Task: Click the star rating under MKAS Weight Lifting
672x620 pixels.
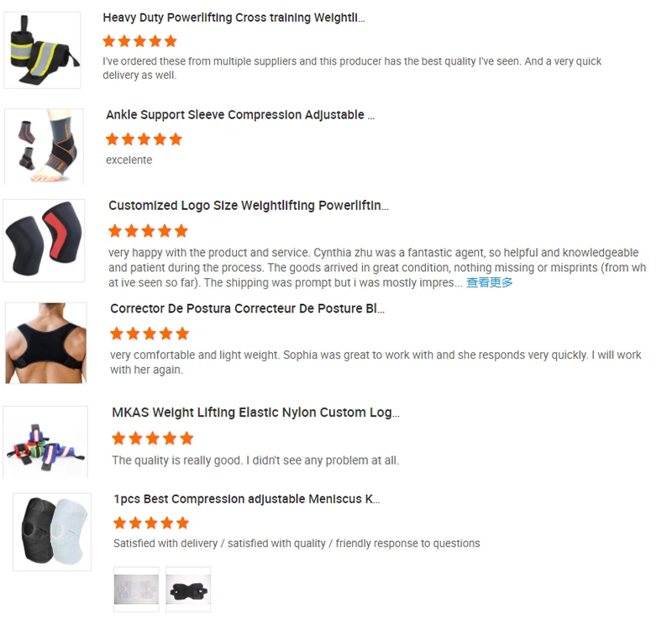Action: [153, 439]
